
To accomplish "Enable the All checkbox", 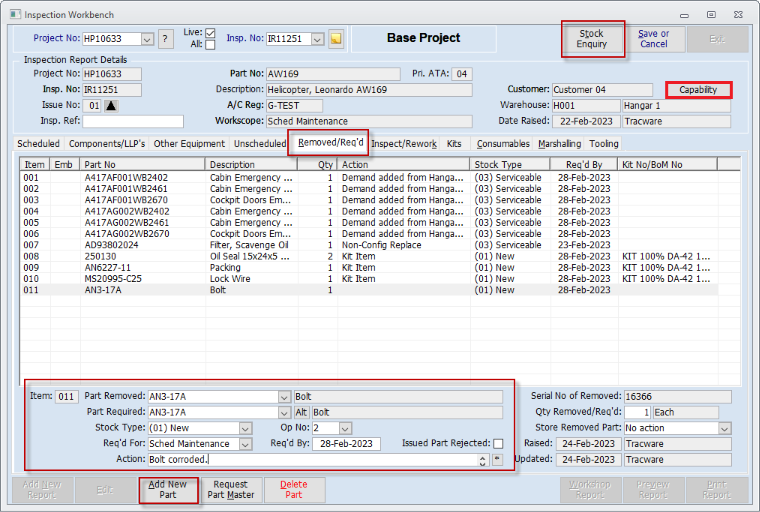I will tap(210, 45).
